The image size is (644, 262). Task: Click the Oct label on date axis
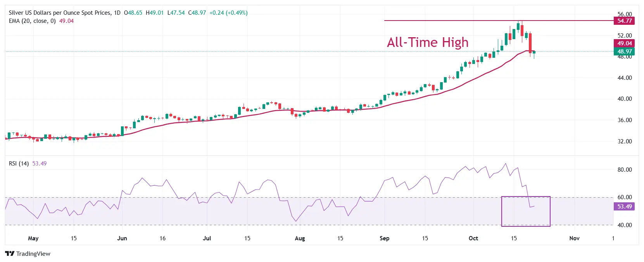tap(473, 238)
